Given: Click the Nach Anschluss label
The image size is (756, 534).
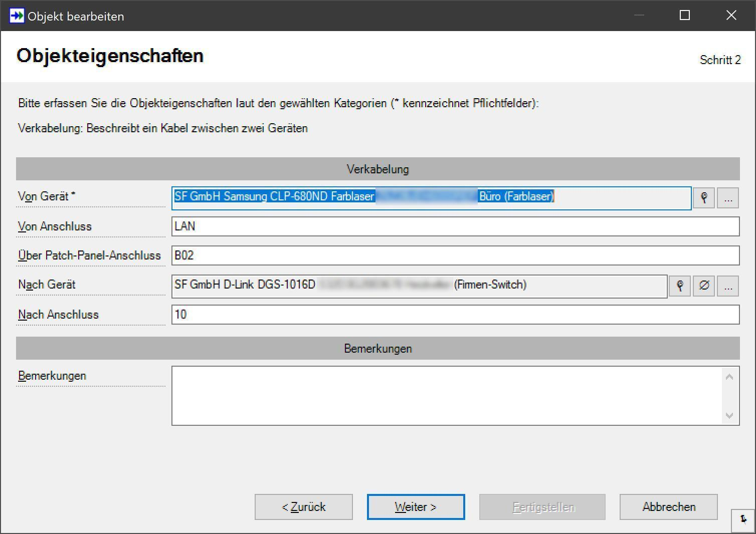Looking at the screenshot, I should coord(58,315).
